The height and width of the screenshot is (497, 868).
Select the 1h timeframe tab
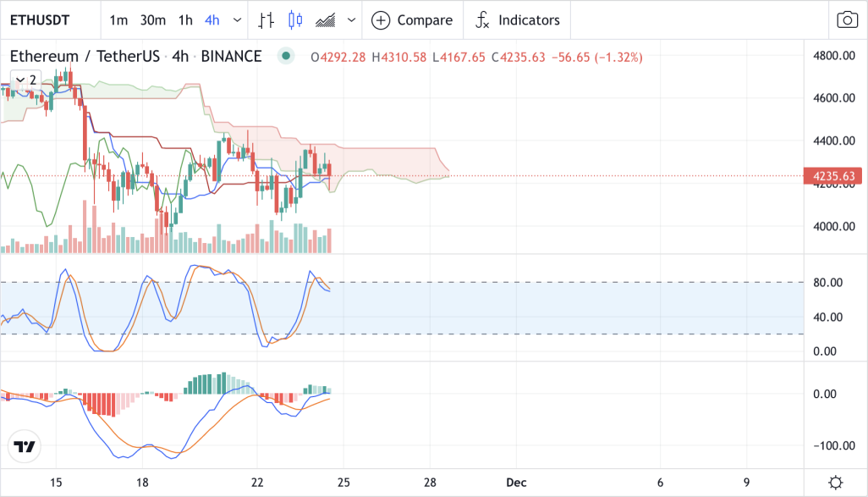[x=185, y=20]
